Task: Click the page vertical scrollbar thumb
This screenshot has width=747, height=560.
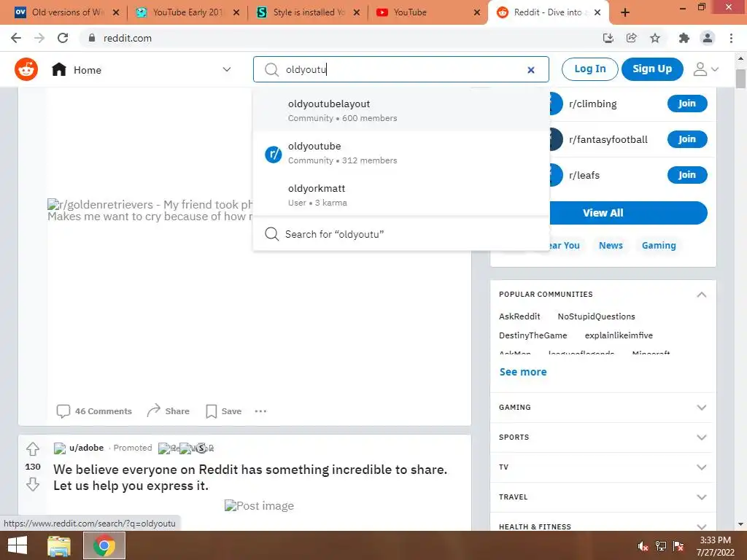Action: (x=740, y=79)
